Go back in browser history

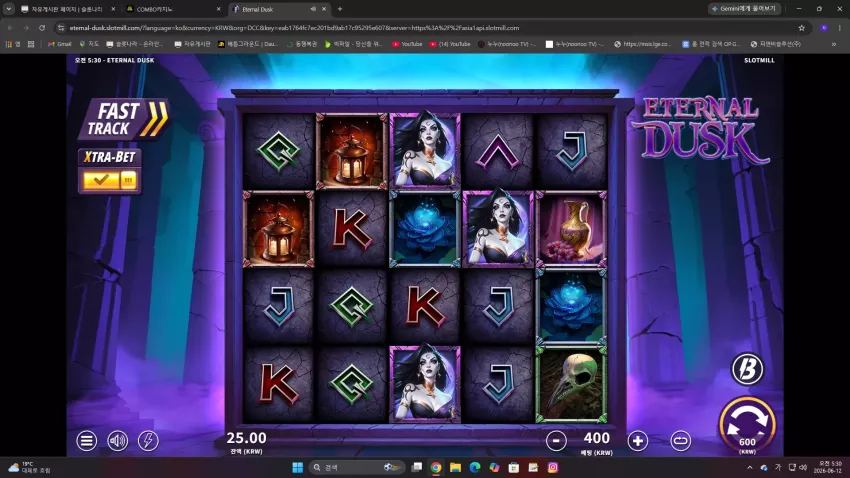click(10, 28)
